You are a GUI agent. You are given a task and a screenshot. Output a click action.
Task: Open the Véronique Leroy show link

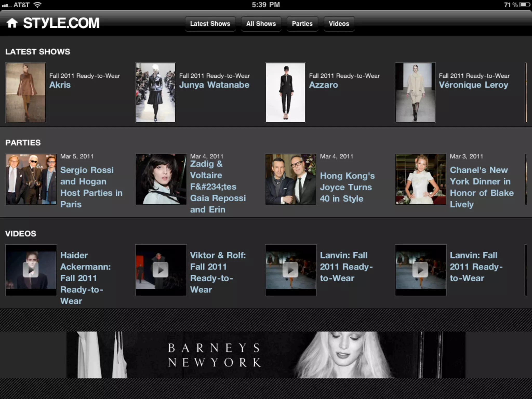coord(474,85)
